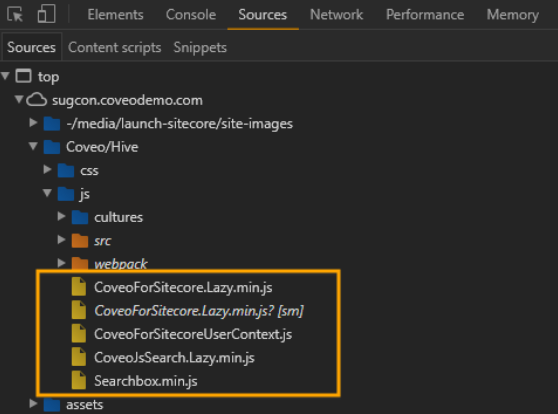Collapse the top frame tree node
This screenshot has height=414, width=558.
[5, 75]
